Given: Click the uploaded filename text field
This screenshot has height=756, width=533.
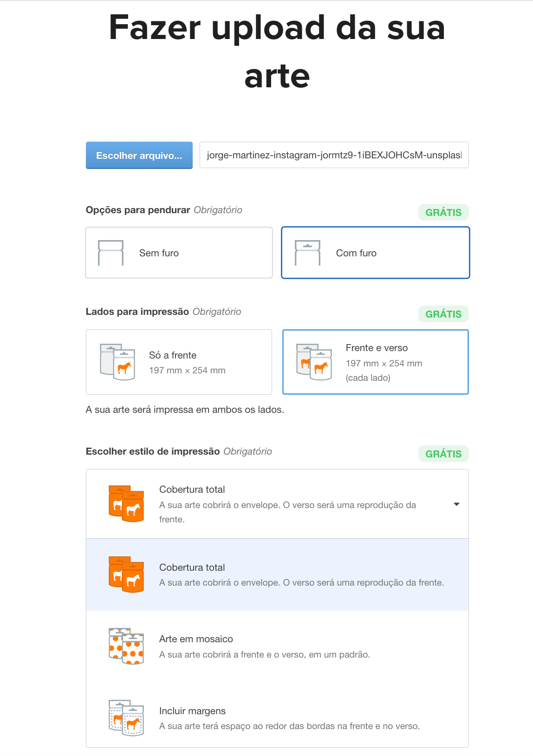Looking at the screenshot, I should click(x=334, y=155).
